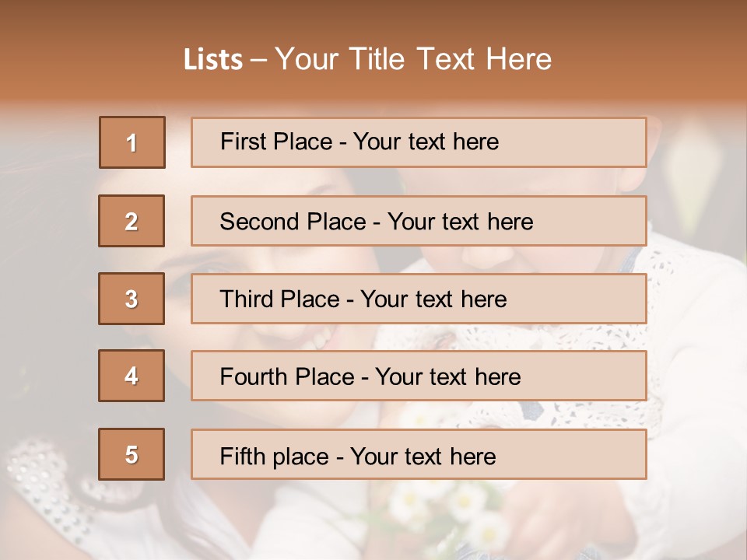
Task: Click the words 'First Place'
Action: click(276, 142)
